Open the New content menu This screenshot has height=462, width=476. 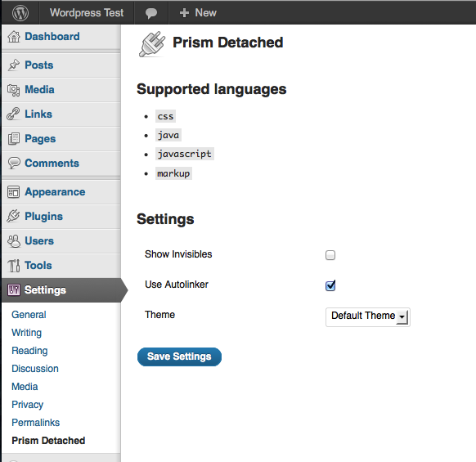pos(198,13)
